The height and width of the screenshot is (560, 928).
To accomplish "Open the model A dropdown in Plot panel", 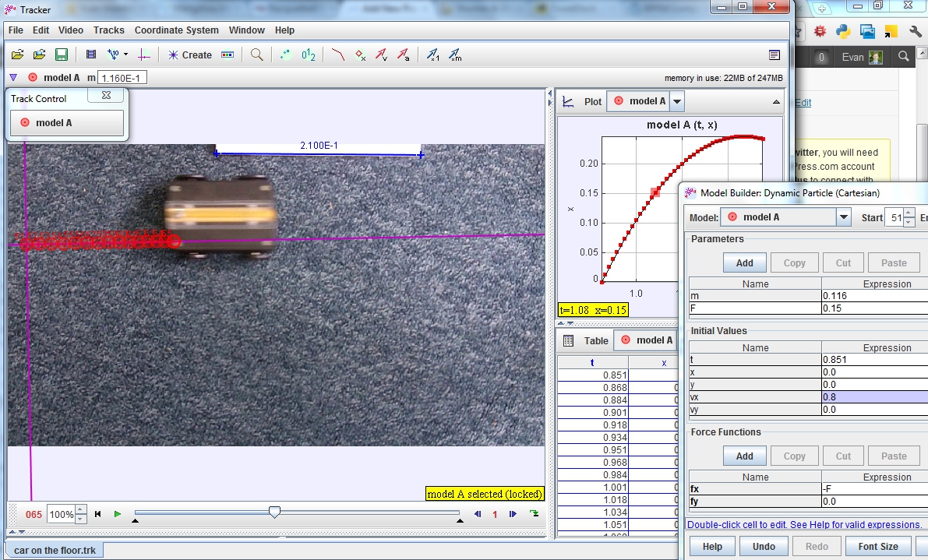I will (676, 100).
